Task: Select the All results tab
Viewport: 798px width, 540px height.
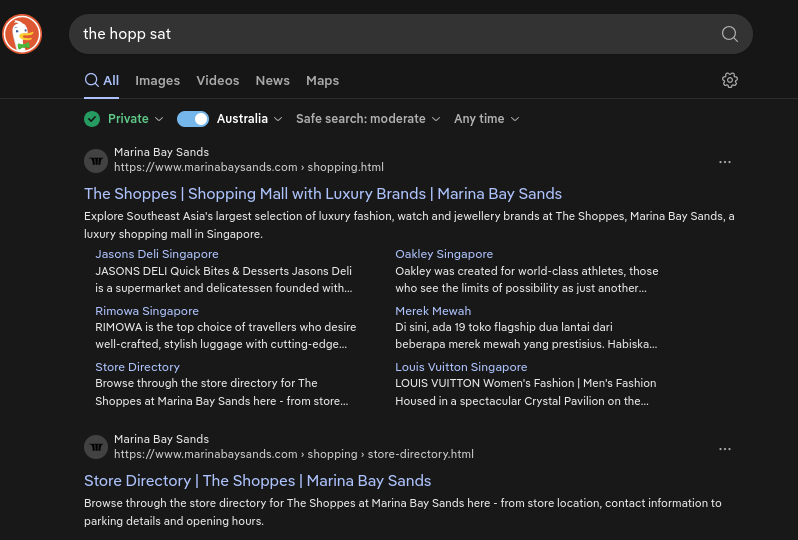Action: [x=102, y=80]
